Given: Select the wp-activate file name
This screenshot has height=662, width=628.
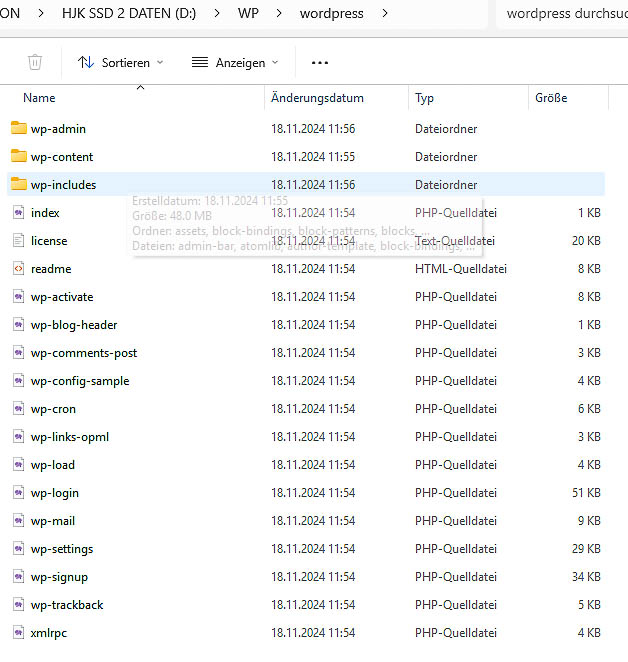Looking at the screenshot, I should click(62, 297).
